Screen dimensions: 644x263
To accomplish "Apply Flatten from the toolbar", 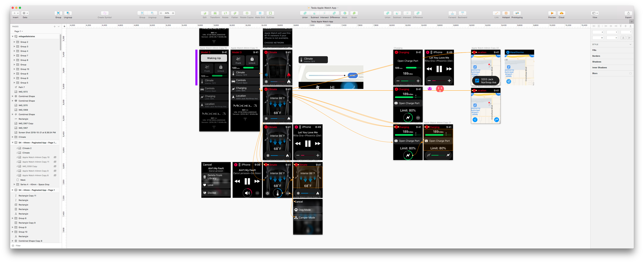I will (x=234, y=13).
